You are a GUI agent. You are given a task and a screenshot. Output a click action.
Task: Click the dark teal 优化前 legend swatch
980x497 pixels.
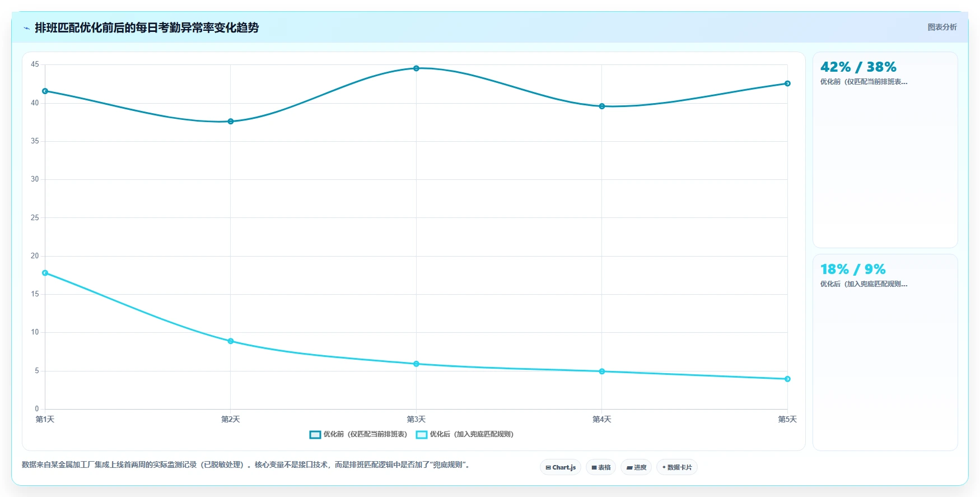pyautogui.click(x=315, y=434)
